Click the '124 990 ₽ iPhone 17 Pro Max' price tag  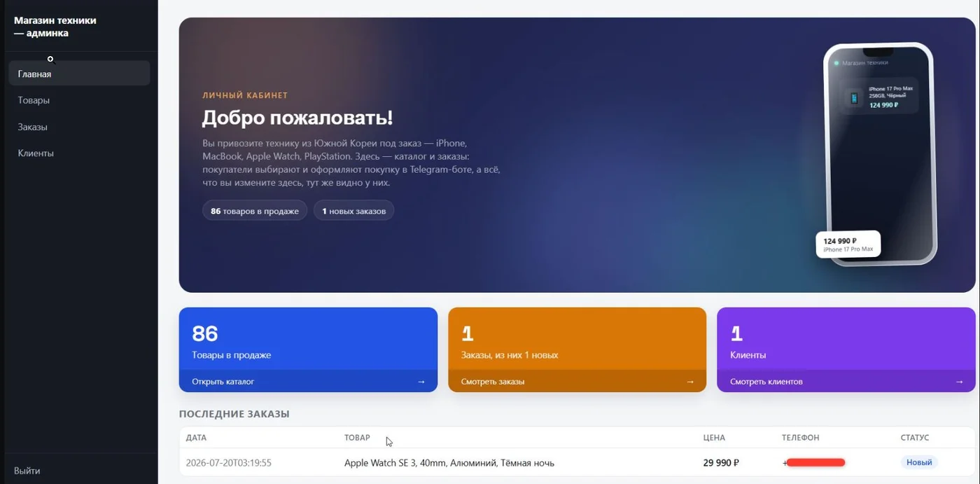pyautogui.click(x=848, y=244)
